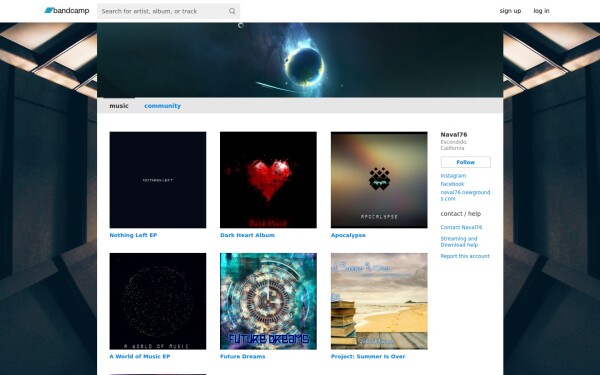Open the Nothing Left EP cover art
The height and width of the screenshot is (375, 600).
158,180
